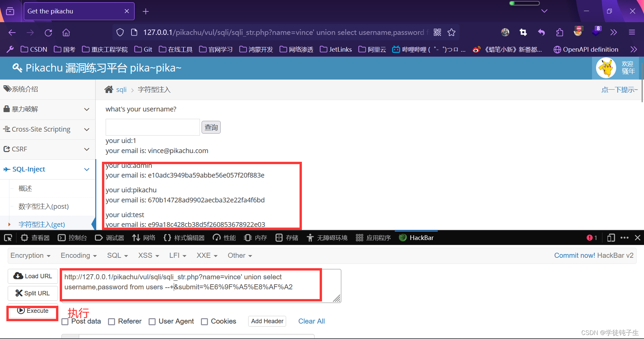Open the Firefox application menu
The height and width of the screenshot is (339, 644).
632,32
